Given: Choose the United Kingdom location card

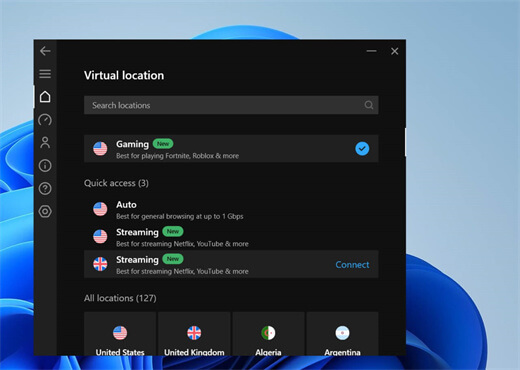Looking at the screenshot, I should point(194,334).
